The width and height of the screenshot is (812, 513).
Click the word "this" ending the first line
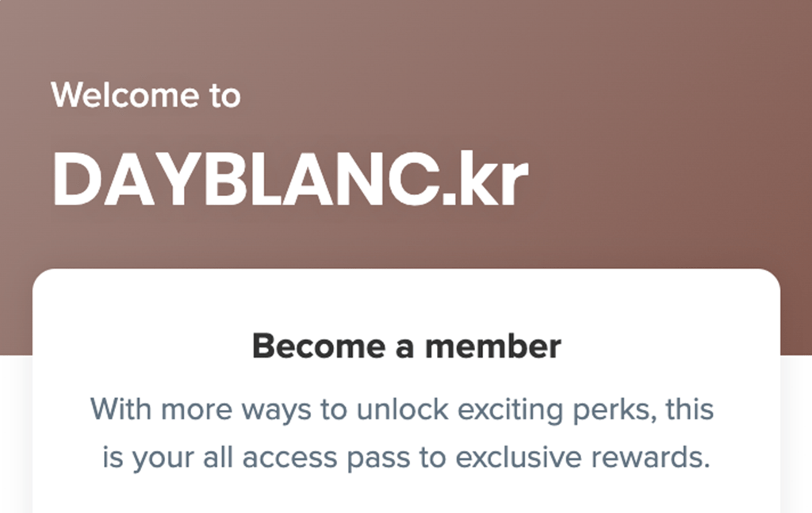(x=689, y=411)
